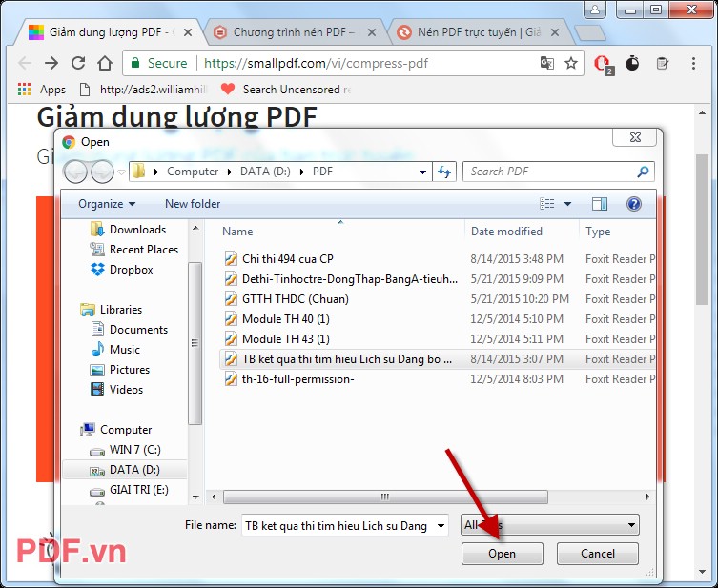Select file GTTH THDC (Chuan)
Screen dimensions: 718x588
295,299
